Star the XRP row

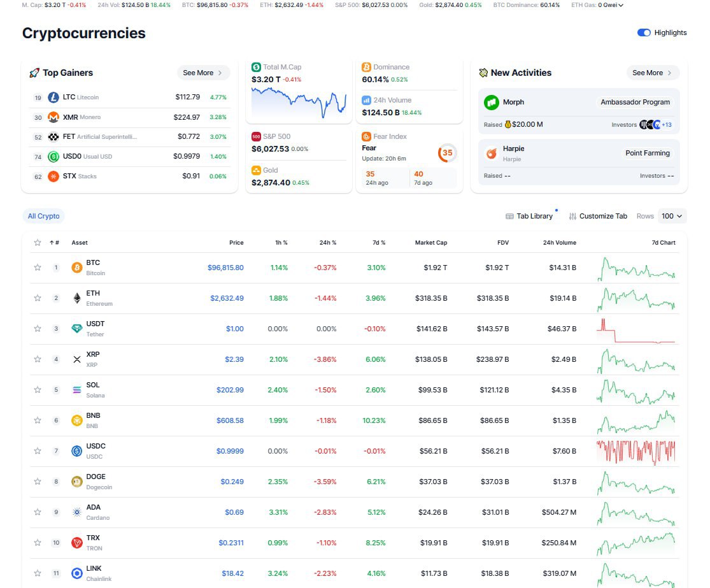38,359
